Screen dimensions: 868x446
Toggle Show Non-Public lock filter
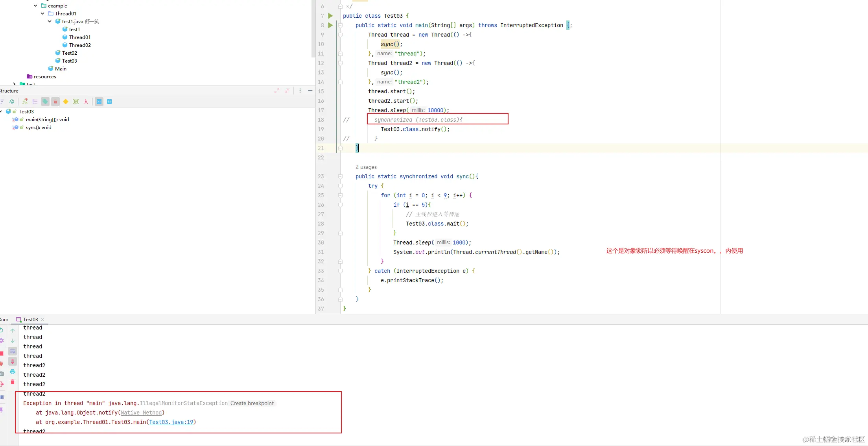(55, 102)
